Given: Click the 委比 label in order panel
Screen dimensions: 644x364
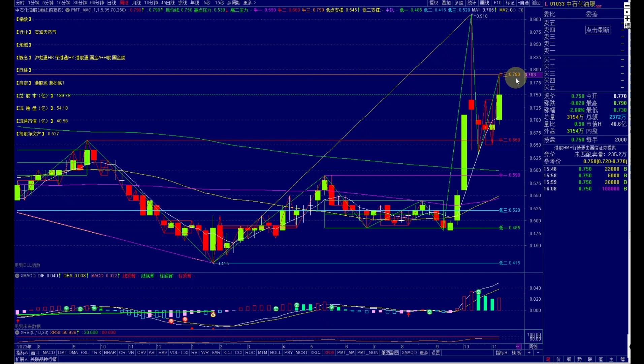Looking at the screenshot, I should pos(550,14).
